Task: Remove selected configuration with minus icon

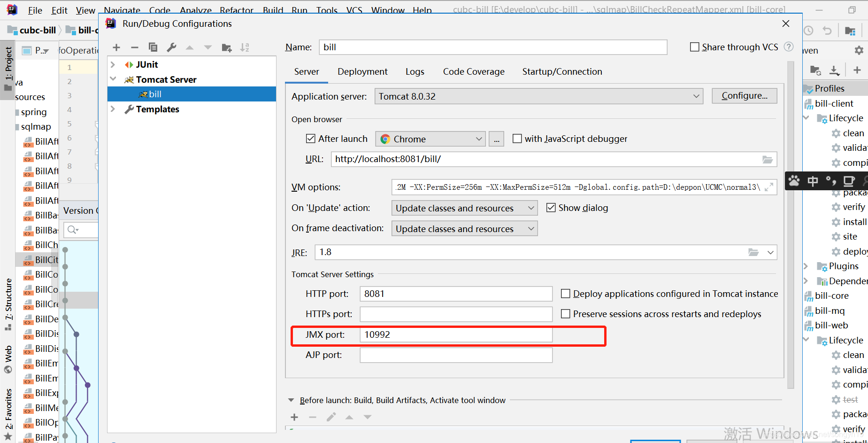Action: 135,47
